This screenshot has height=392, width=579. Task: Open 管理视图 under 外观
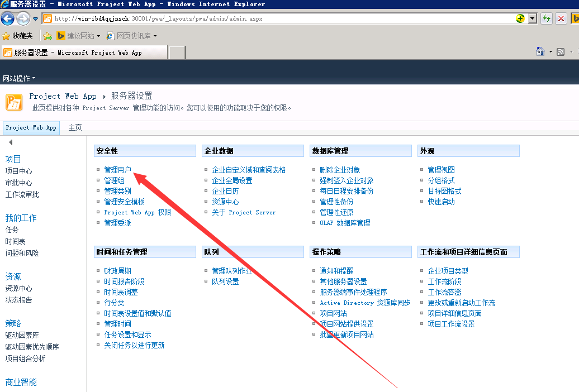point(442,170)
